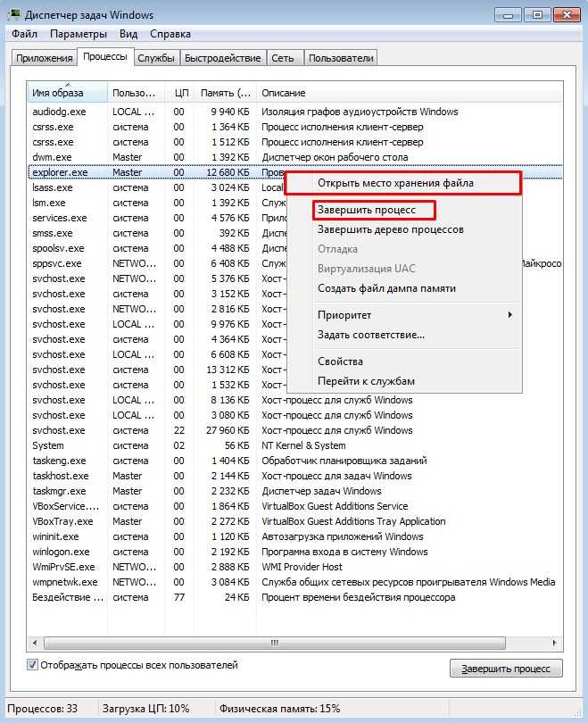Select the dwm.exe process row
Image resolution: width=588 pixels, height=723 pixels.
click(295, 157)
